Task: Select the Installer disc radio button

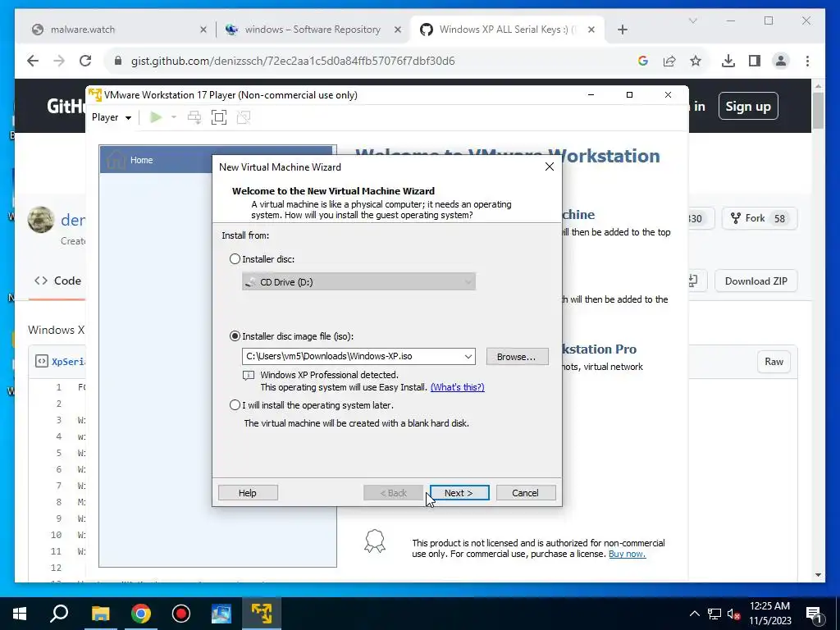Action: coord(235,259)
